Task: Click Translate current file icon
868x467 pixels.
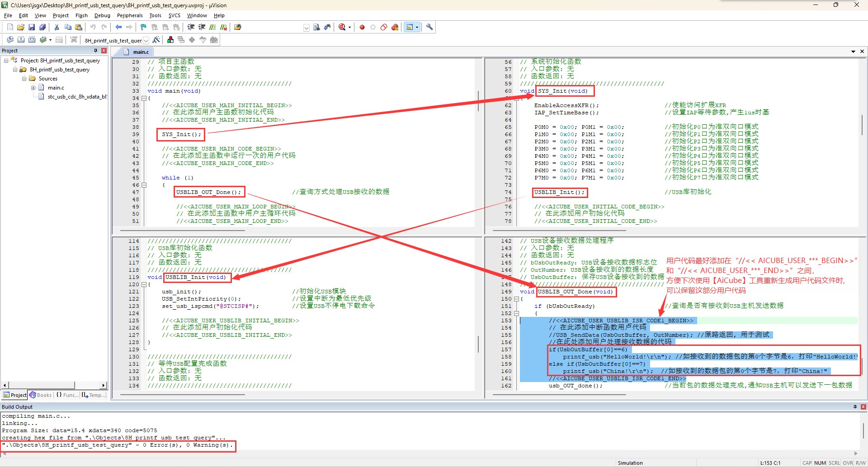Action: click(10, 40)
